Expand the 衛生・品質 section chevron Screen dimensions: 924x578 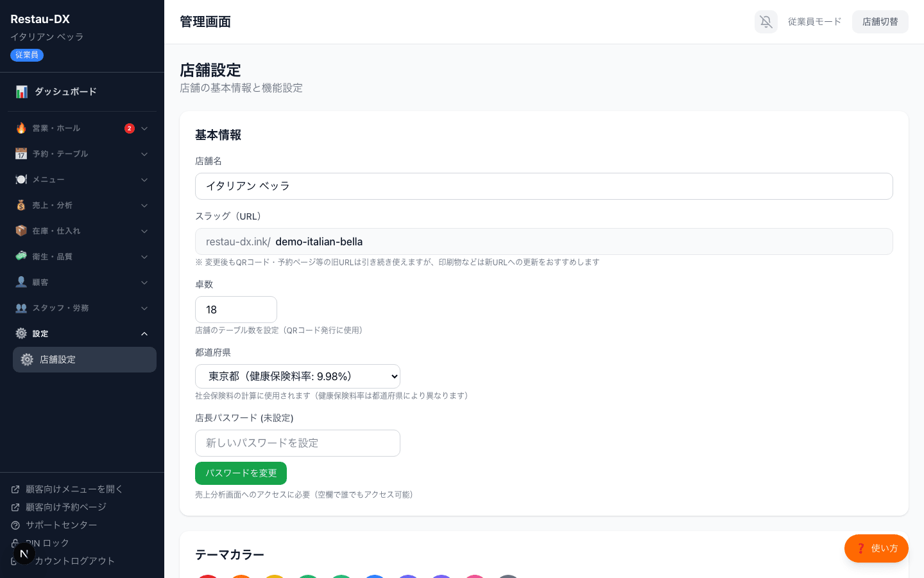[x=144, y=257]
